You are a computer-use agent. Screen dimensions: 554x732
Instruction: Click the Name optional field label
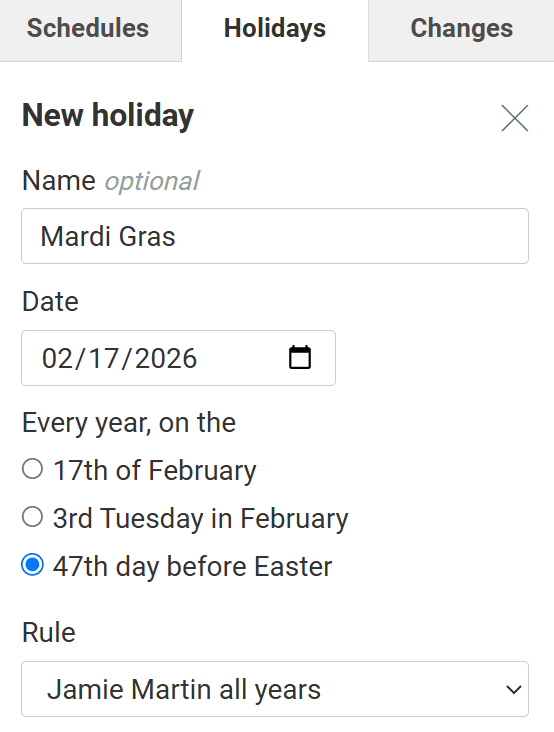111,181
